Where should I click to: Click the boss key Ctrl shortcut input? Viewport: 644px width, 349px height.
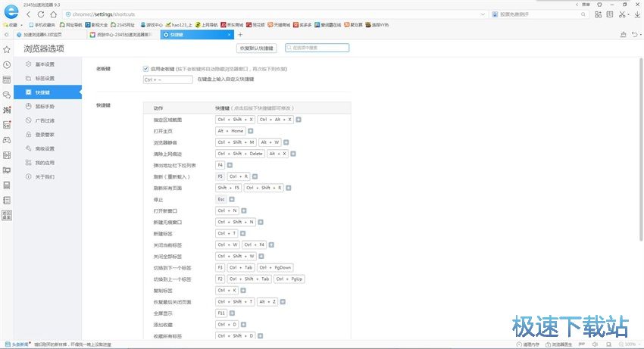pos(167,79)
